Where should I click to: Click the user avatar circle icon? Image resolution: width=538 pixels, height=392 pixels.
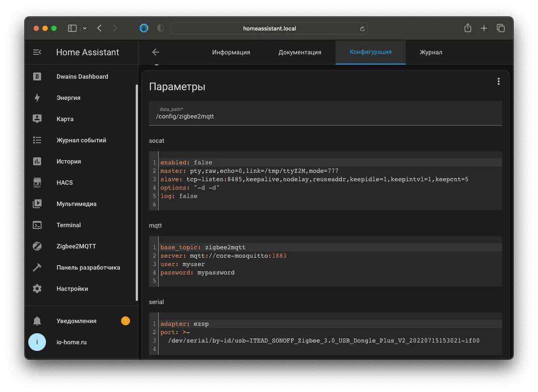coord(37,342)
